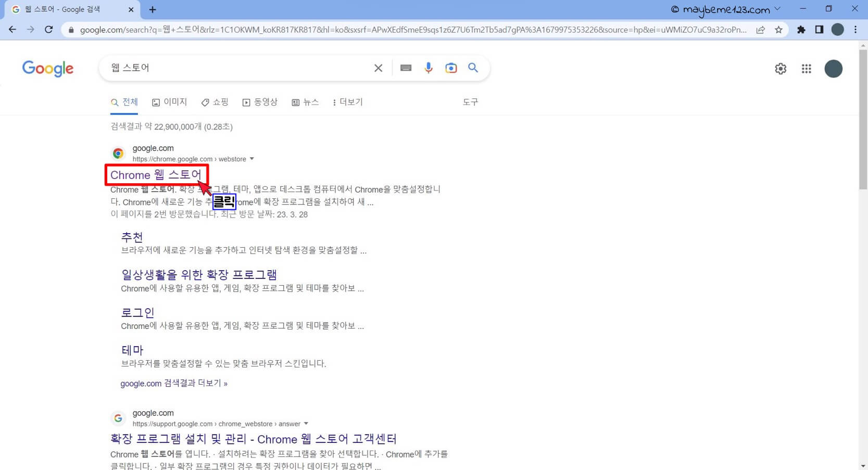
Task: Click the scrollbar down arrow
Action: pos(863,466)
